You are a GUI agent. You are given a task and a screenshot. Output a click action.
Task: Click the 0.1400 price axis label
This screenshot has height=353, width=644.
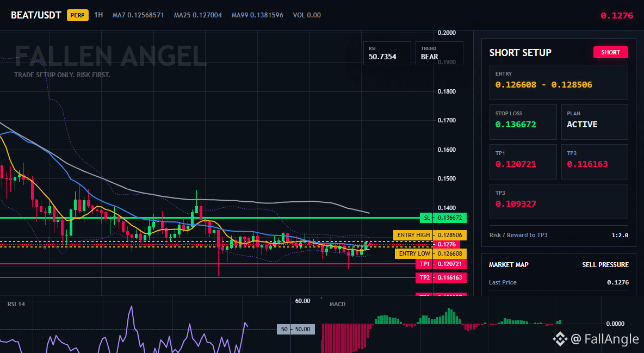[447, 208]
